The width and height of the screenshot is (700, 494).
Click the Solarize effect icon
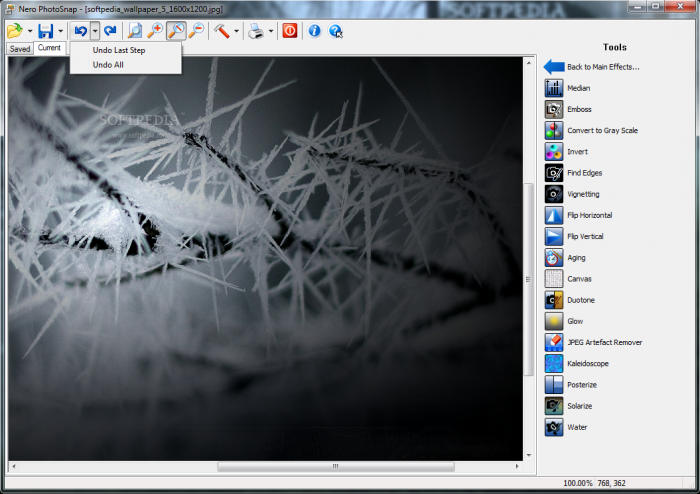[x=554, y=406]
